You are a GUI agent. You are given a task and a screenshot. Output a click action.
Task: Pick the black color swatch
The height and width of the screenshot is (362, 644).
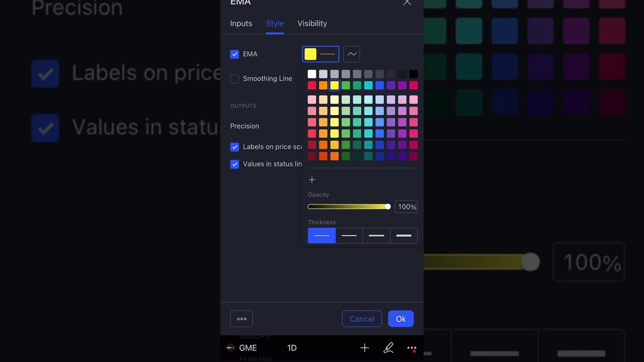414,74
